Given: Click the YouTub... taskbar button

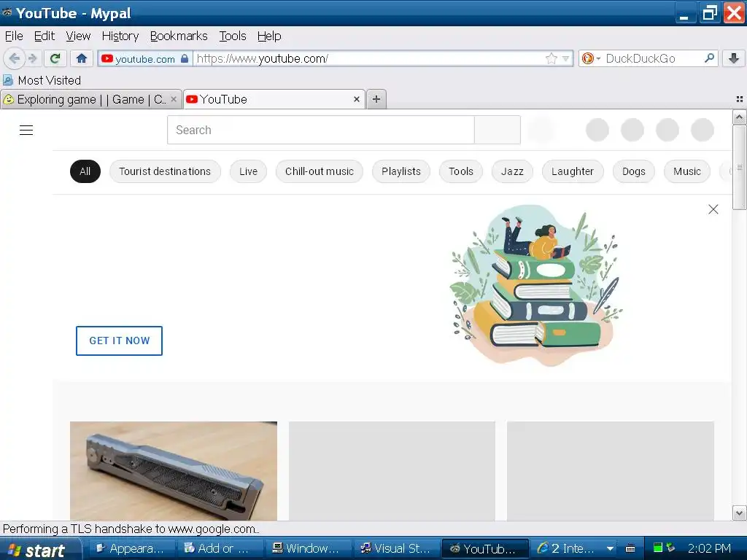Looking at the screenshot, I should [x=485, y=548].
